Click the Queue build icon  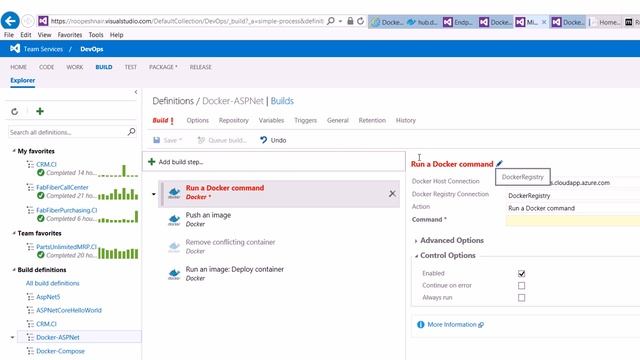[201, 140]
